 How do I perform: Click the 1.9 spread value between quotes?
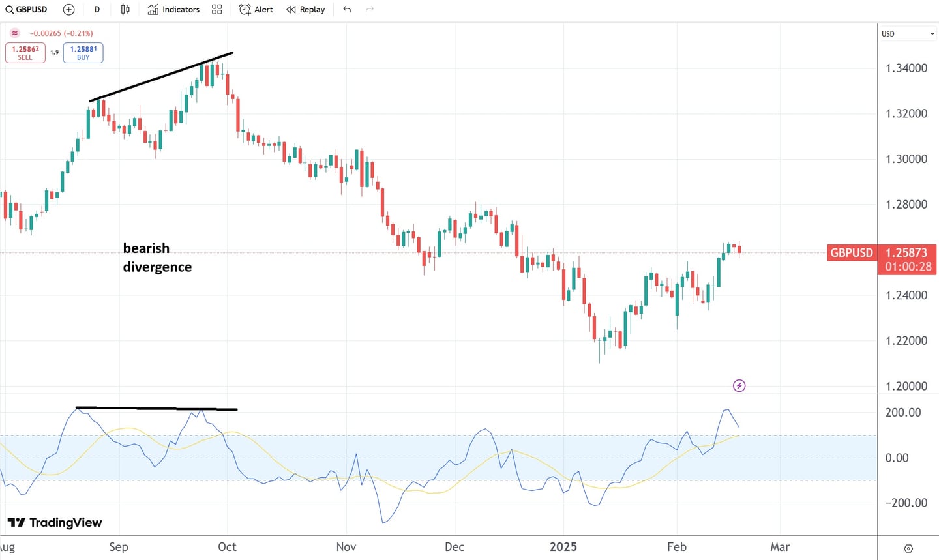53,52
